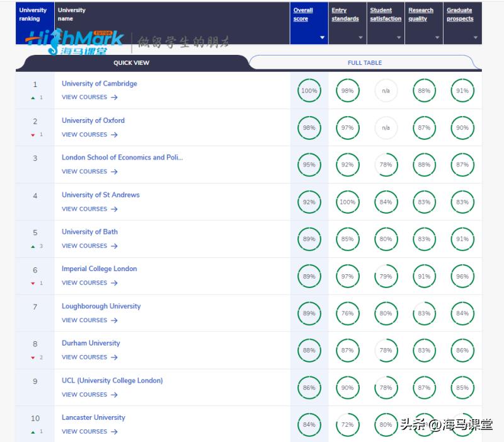Image resolution: width=504 pixels, height=442 pixels.
Task: Click VIEW COURSES text for Durham
Action: (84, 358)
